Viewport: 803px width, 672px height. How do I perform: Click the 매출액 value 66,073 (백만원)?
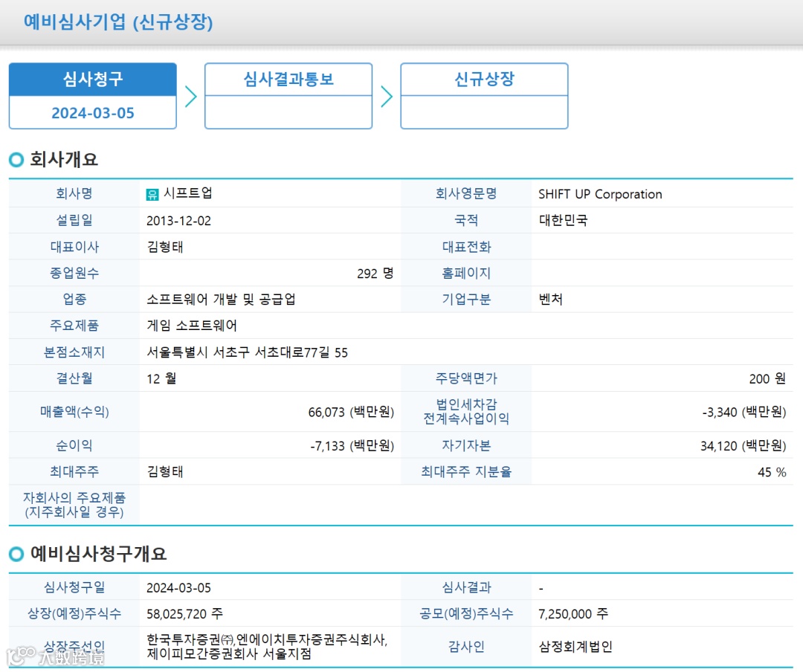[x=351, y=413]
